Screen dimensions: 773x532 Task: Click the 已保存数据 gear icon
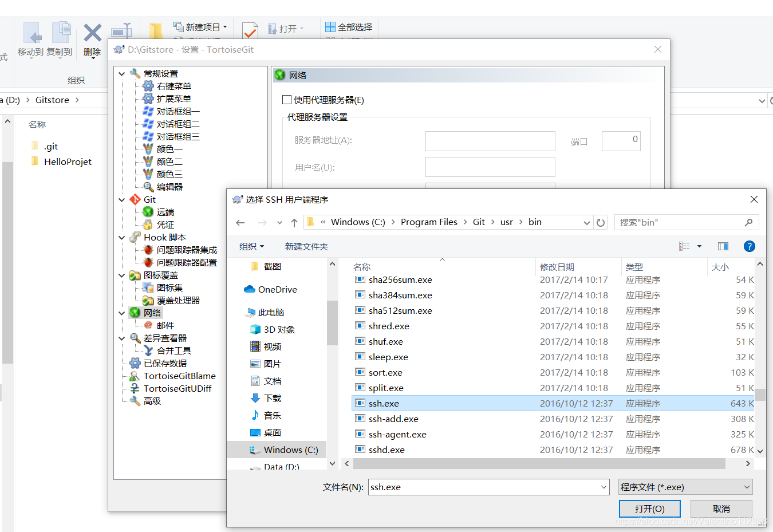click(x=135, y=363)
